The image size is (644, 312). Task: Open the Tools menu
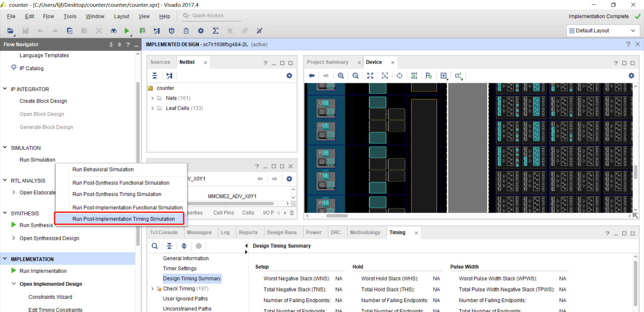tap(70, 16)
